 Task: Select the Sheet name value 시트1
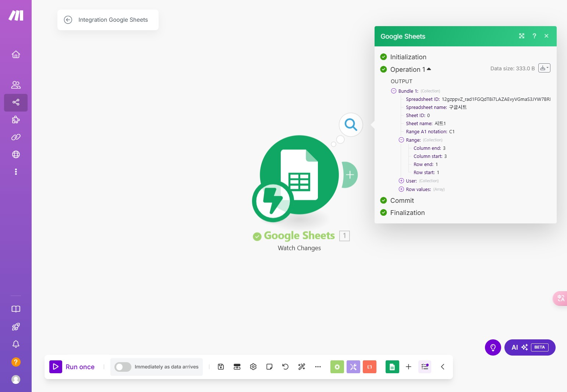pos(440,124)
